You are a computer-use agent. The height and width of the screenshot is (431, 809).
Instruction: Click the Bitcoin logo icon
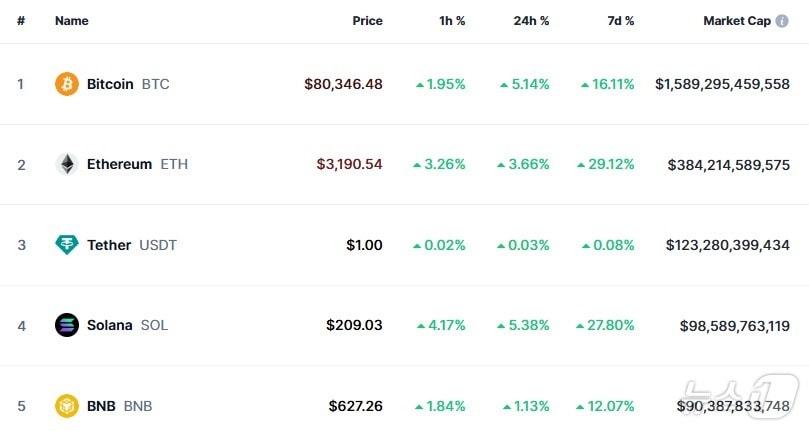pos(67,84)
